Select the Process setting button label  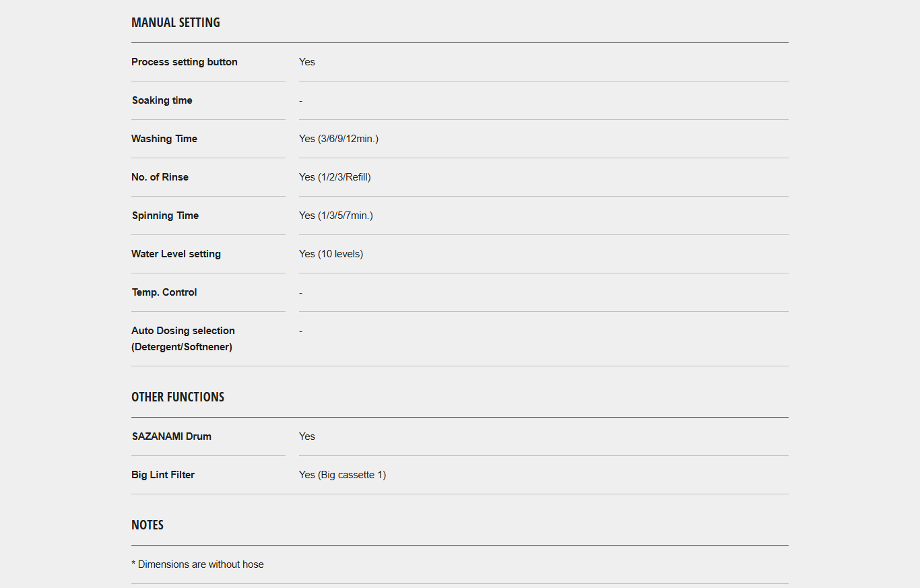click(x=185, y=62)
